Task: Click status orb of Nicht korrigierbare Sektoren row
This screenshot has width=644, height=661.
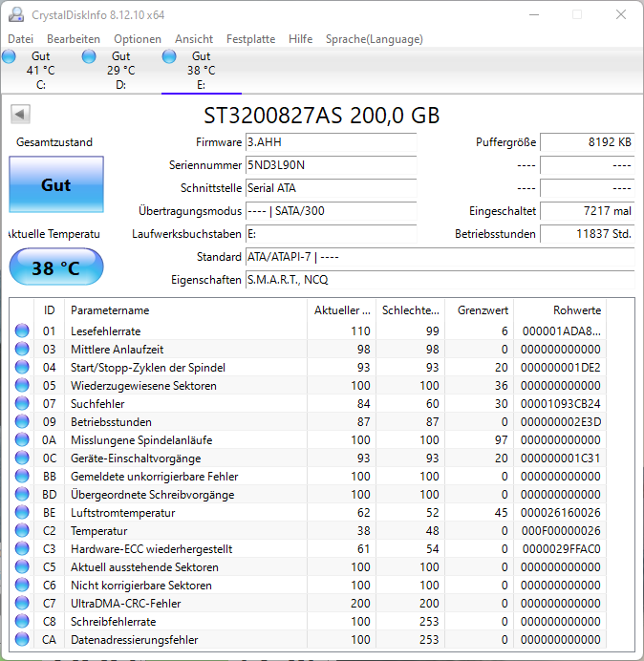Action: pos(22,585)
